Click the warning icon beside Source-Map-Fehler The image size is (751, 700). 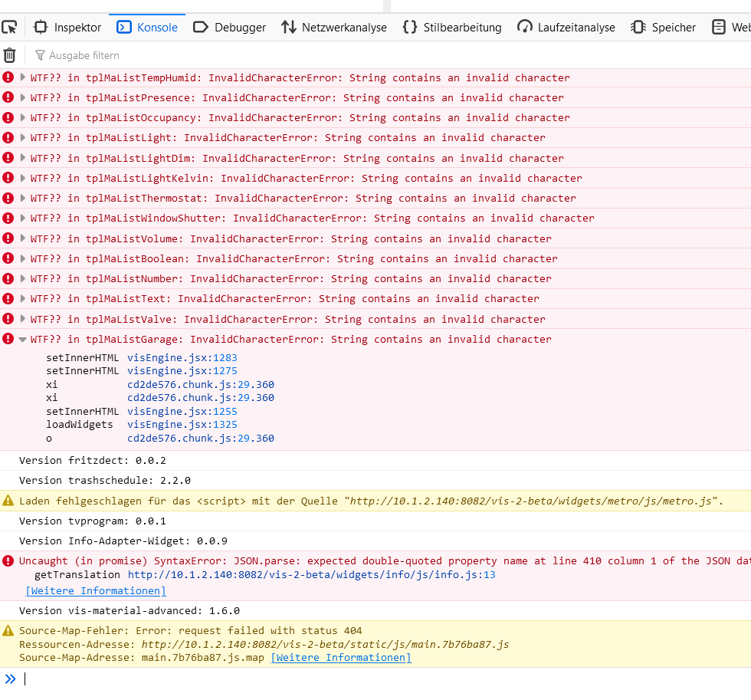click(x=8, y=630)
